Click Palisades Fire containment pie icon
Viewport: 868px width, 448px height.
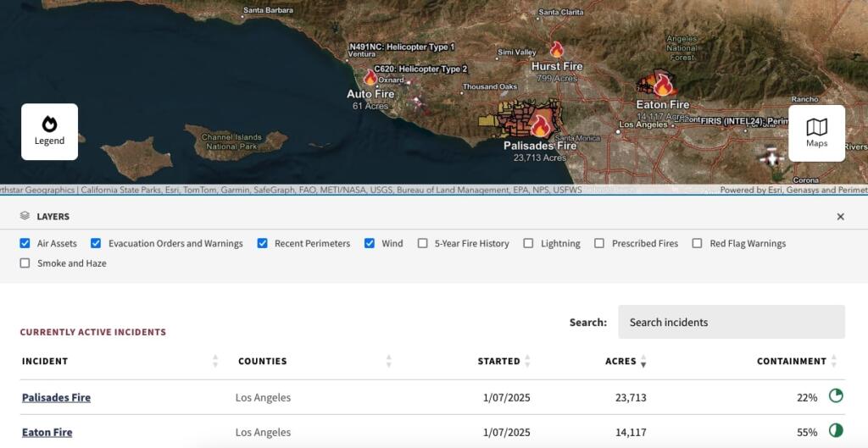point(835,396)
